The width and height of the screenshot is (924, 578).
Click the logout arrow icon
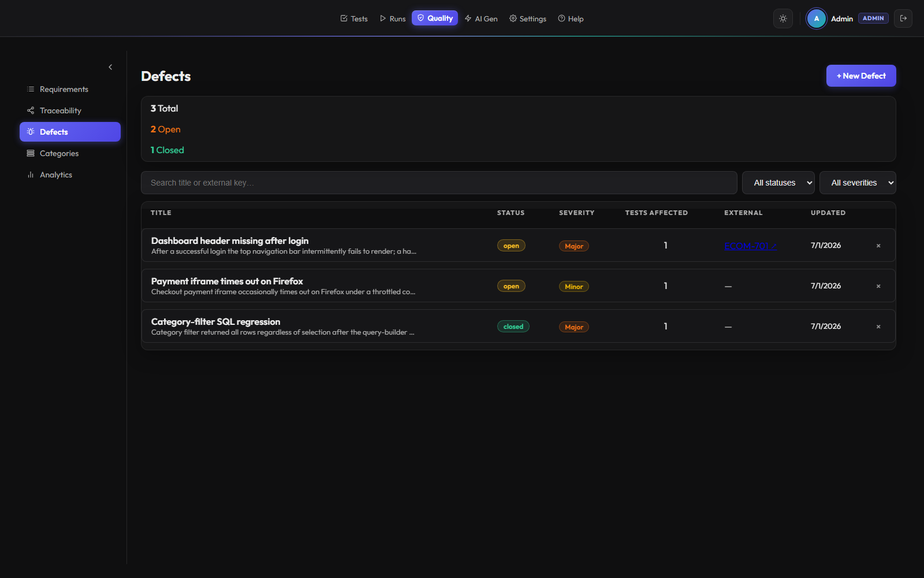[x=903, y=18]
